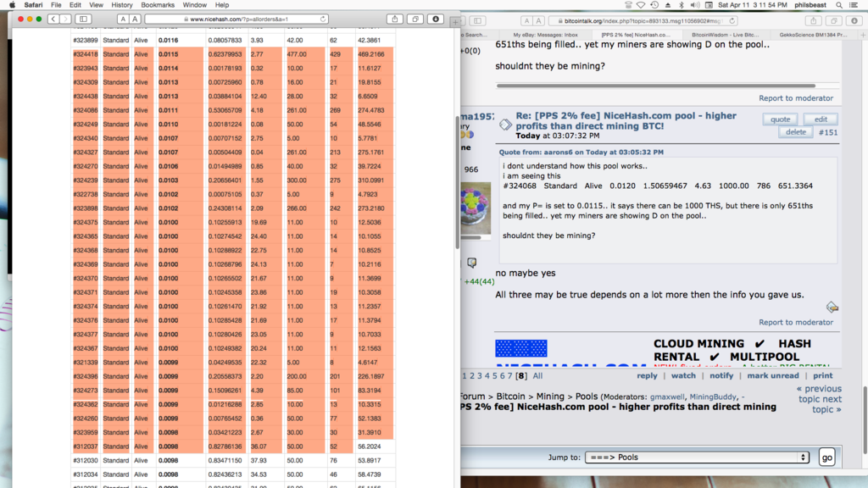Add a new tab in NiceHash window

[x=455, y=22]
